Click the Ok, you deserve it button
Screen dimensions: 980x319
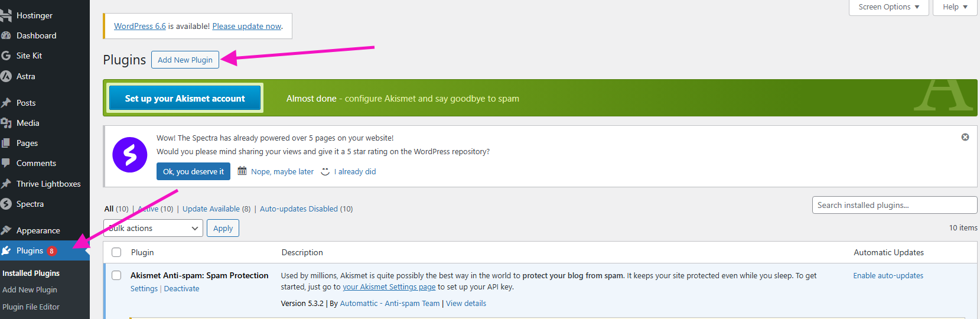click(193, 171)
